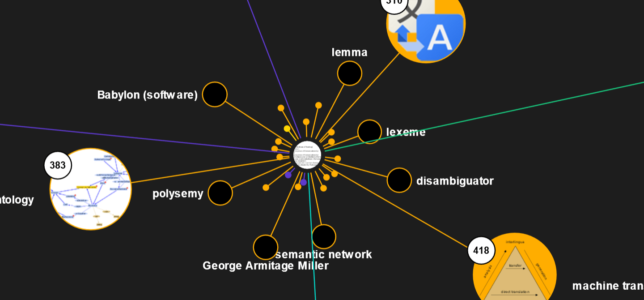Viewport: 644px width, 300px height.
Task: Click the "George Armitage Miller" label
Action: [x=266, y=266]
